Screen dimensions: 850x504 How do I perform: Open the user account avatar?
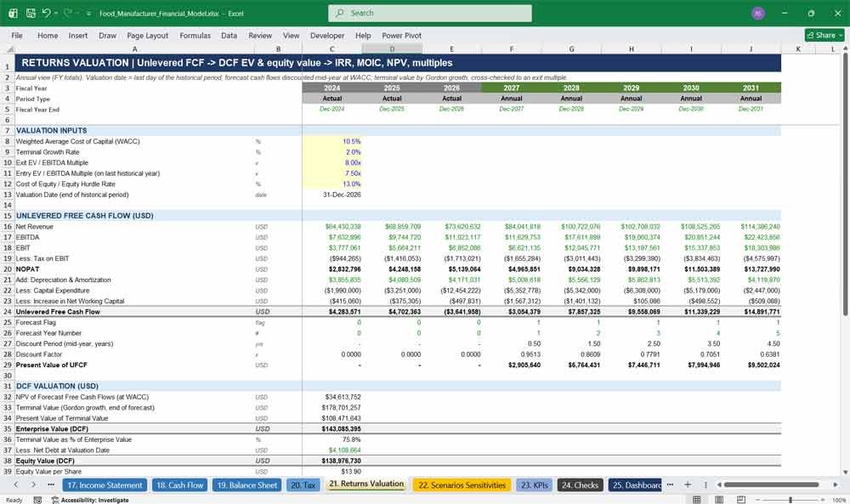tap(758, 13)
